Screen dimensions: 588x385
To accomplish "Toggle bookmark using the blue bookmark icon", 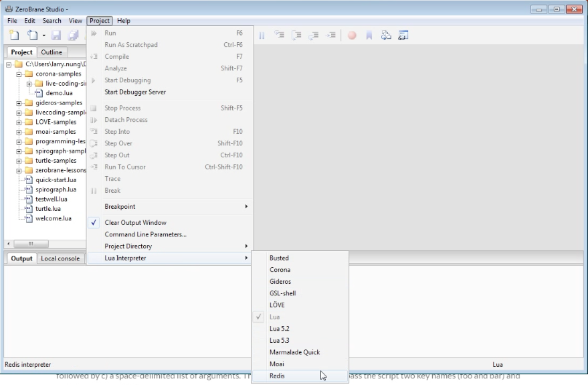I will (369, 35).
